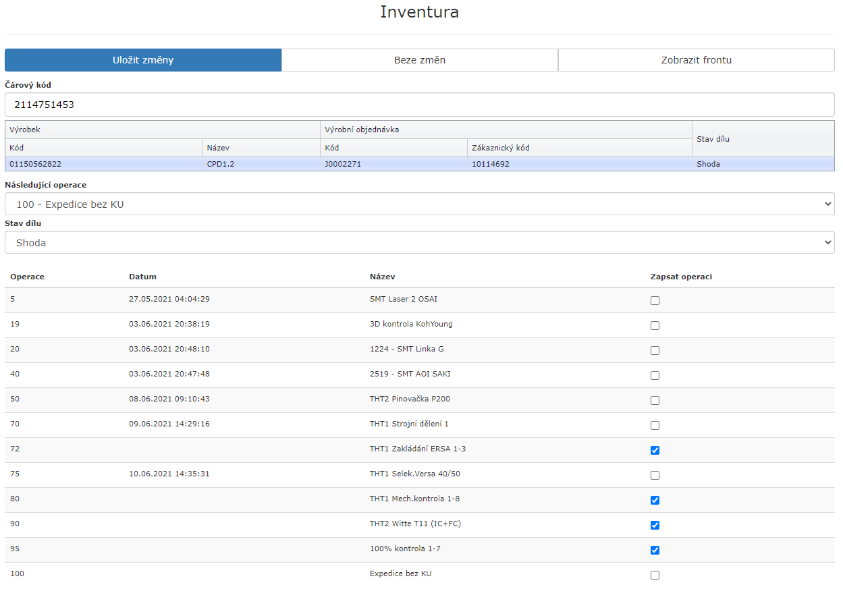Click the Zákaznický kód column header
The height and width of the screenshot is (616, 843).
pos(499,148)
